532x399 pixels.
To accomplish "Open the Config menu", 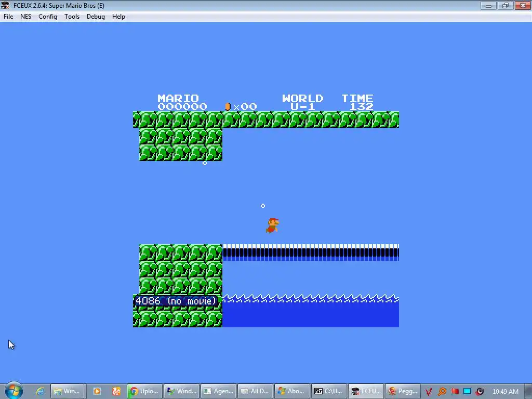I will pyautogui.click(x=48, y=17).
